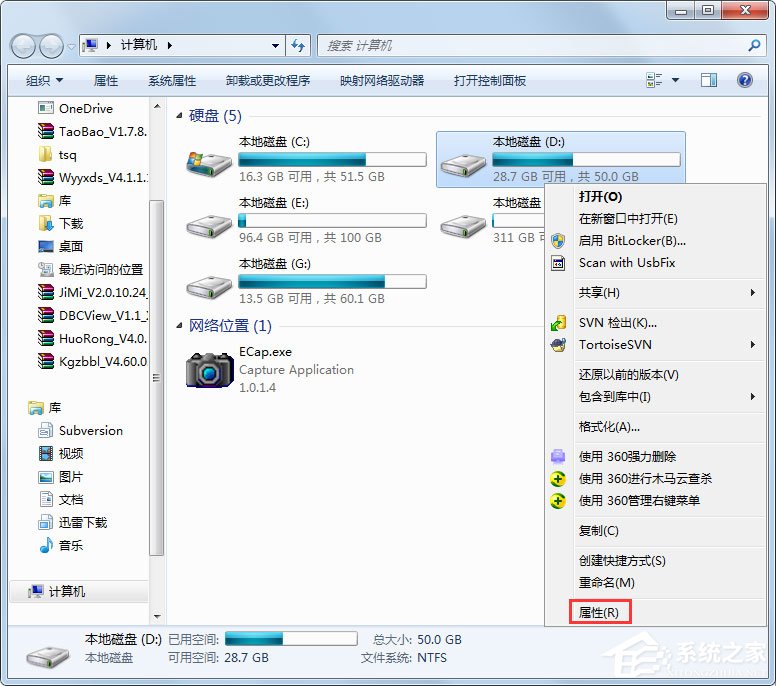The image size is (776, 686).
Task: Select the ECap.exe camera icon
Action: [209, 370]
